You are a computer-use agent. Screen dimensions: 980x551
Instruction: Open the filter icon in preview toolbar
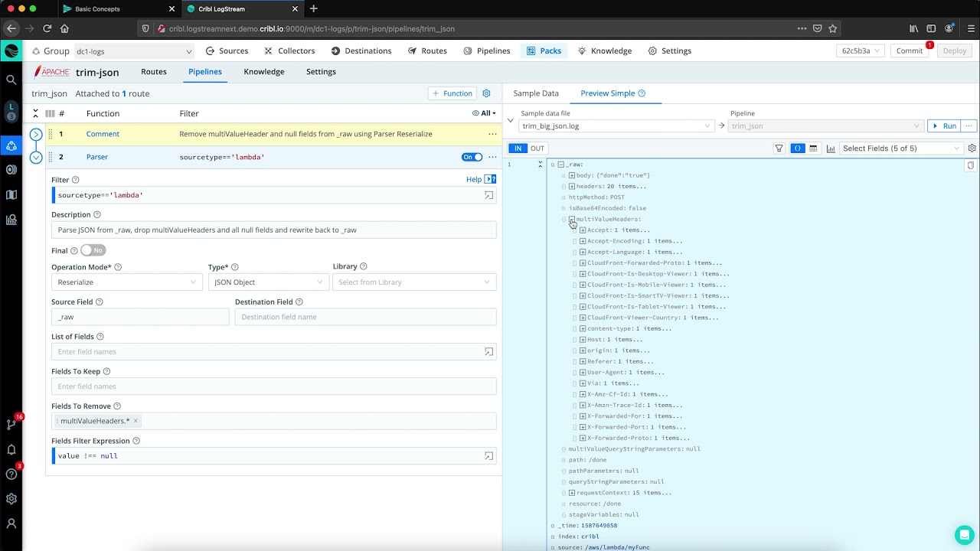point(779,148)
